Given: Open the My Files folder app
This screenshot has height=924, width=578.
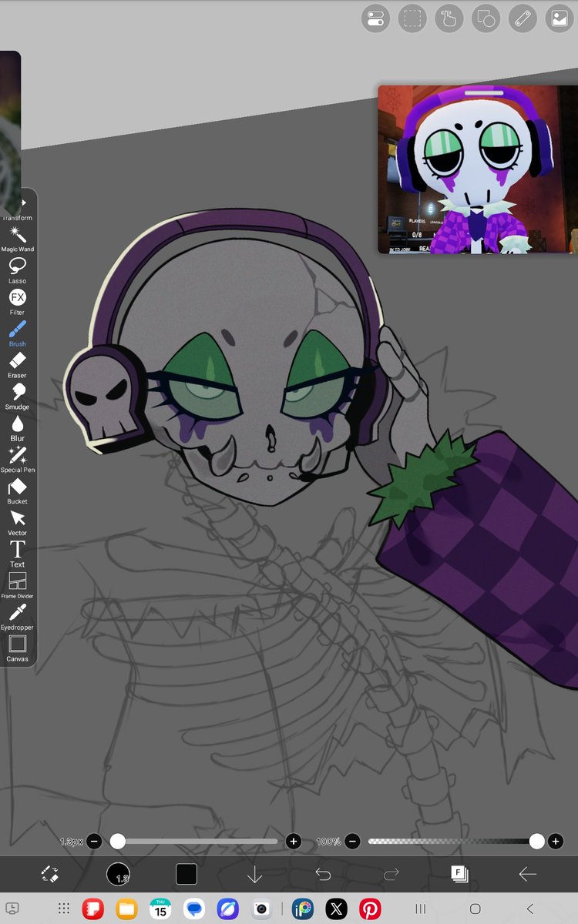Looking at the screenshot, I should (x=126, y=909).
